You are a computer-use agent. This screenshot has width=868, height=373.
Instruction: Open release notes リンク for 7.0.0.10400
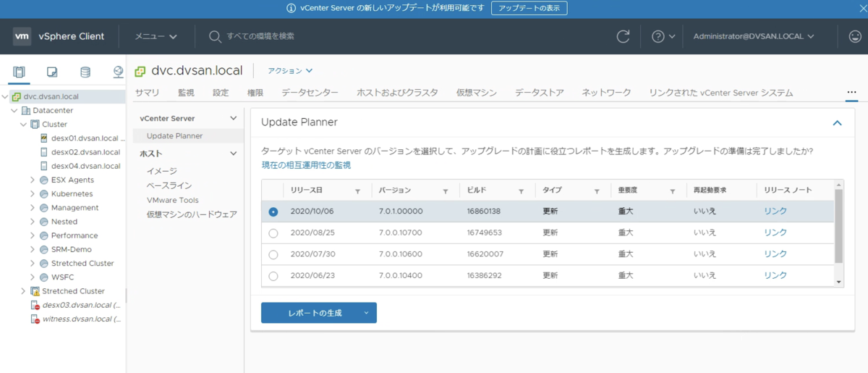pos(775,276)
